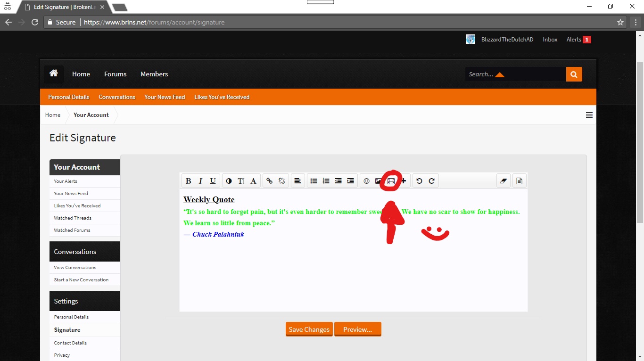
Task: Reload the page in browser
Action: [34, 22]
